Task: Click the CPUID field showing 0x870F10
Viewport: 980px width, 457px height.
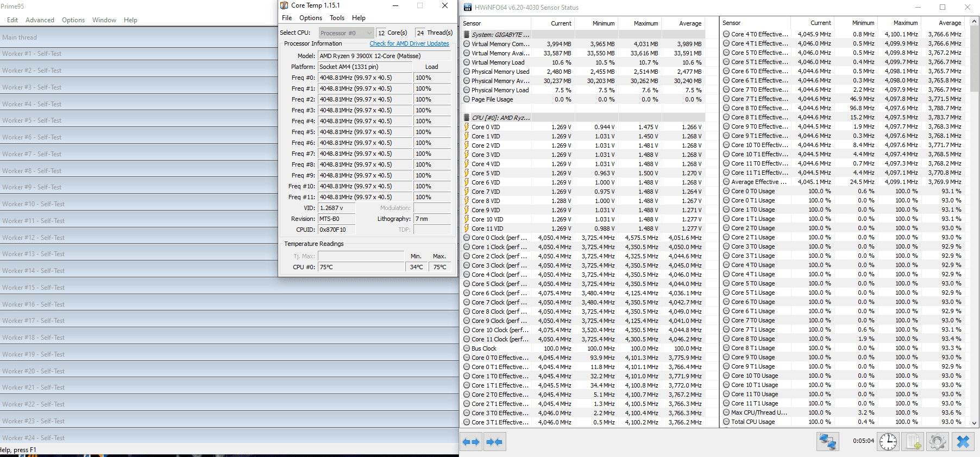Action: [337, 230]
